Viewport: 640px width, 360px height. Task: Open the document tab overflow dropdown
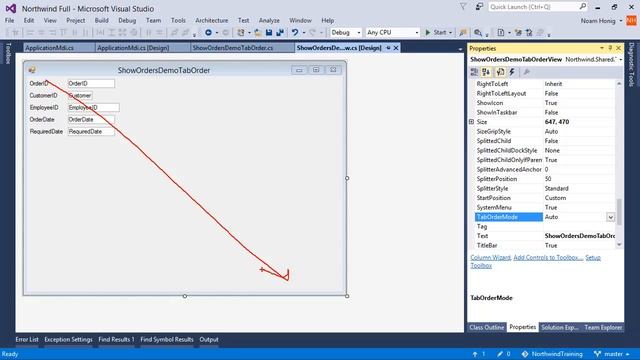coord(460,49)
